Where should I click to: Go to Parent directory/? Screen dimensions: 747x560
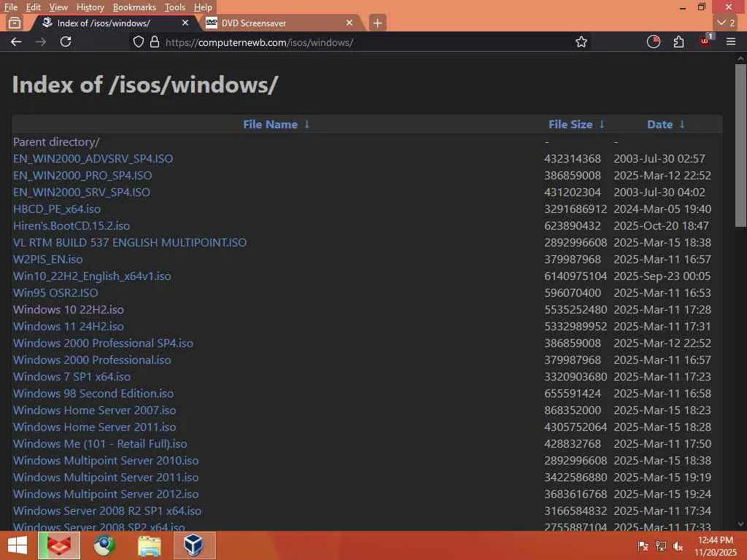click(56, 142)
